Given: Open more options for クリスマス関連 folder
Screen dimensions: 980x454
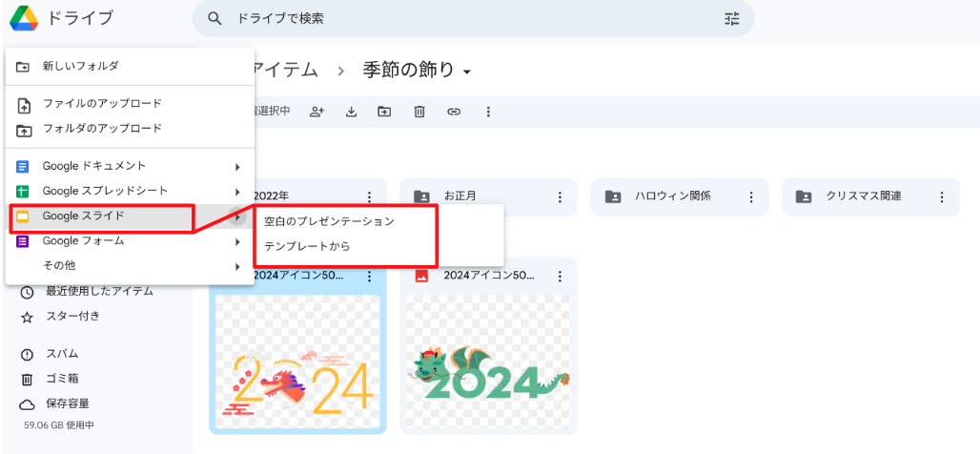Looking at the screenshot, I should click(942, 196).
